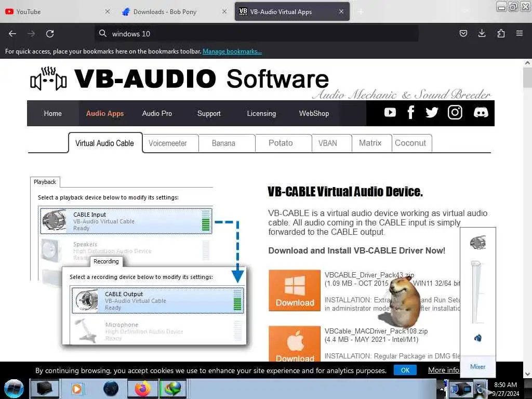Click the VBCABLE_Driver_Pack43.zip filename text

tap(369, 275)
